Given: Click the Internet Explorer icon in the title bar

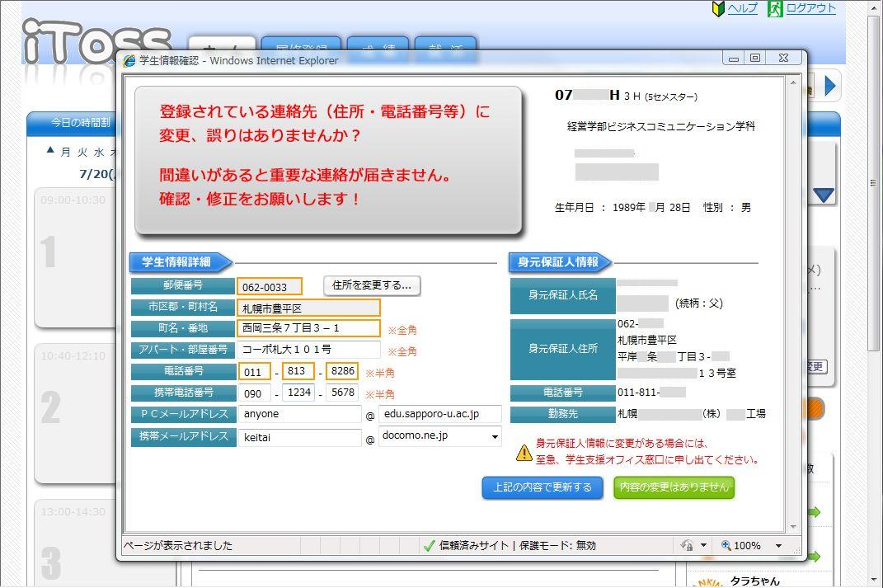Looking at the screenshot, I should [129, 61].
